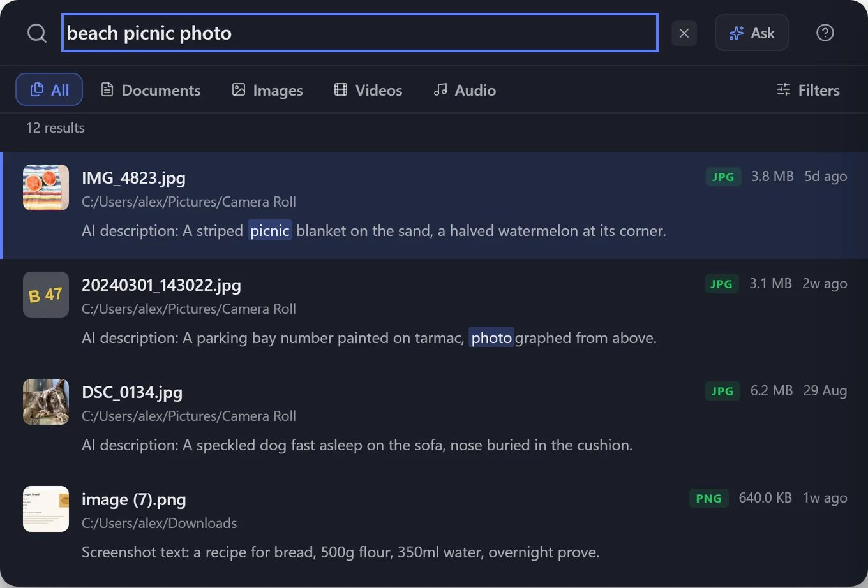Click the JPG badge on DSC_0134.jpg
Screen dimensions: 868x588
[722, 391]
